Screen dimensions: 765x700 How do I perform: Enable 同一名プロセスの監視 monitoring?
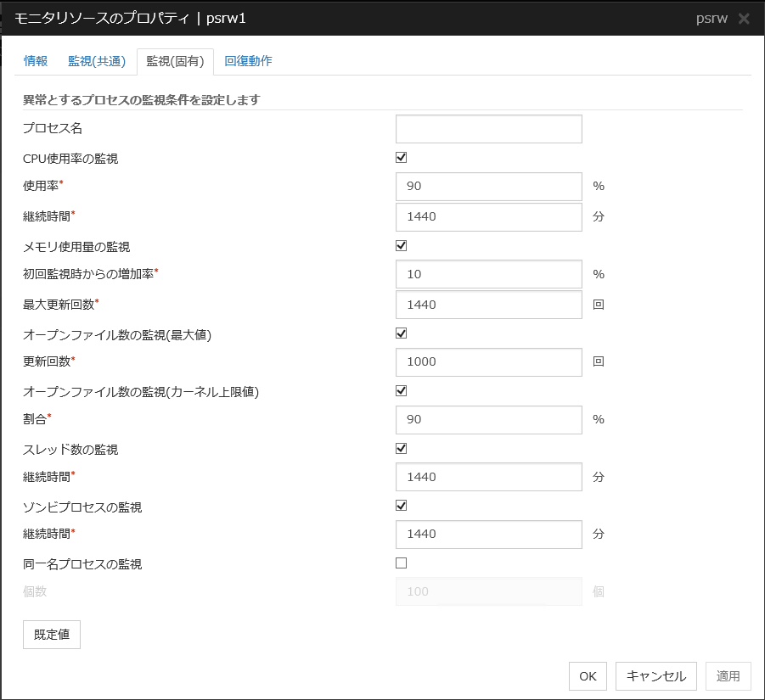click(400, 562)
